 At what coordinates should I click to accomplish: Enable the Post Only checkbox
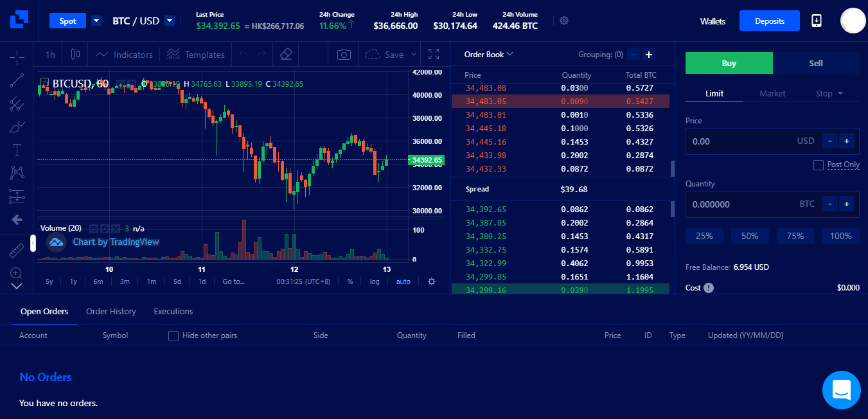point(818,165)
